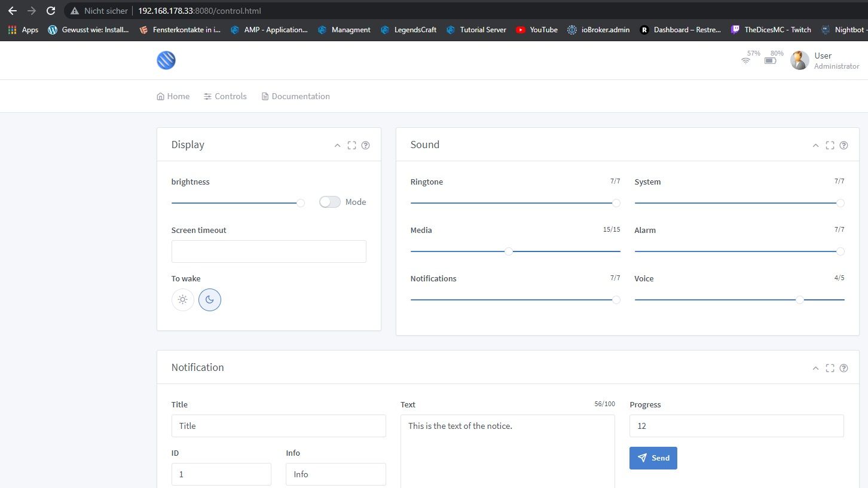Click the Display panel help icon
Viewport: 868px width, 488px height.
pyautogui.click(x=365, y=145)
